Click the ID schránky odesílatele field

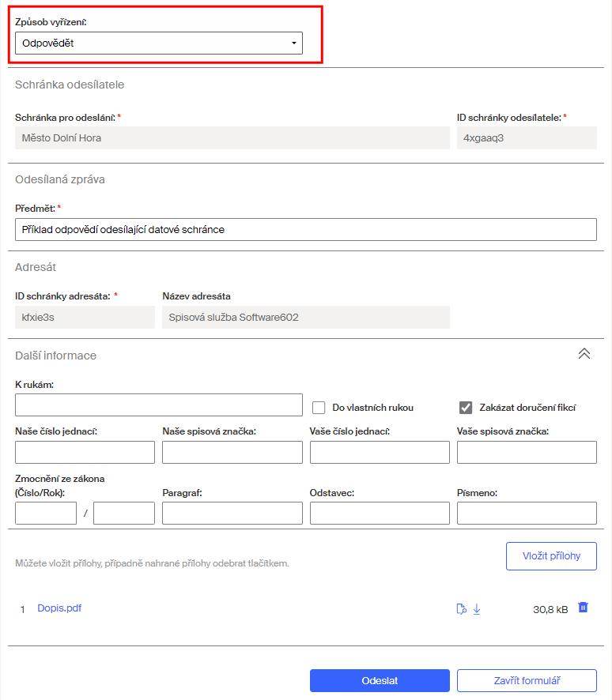click(x=527, y=138)
